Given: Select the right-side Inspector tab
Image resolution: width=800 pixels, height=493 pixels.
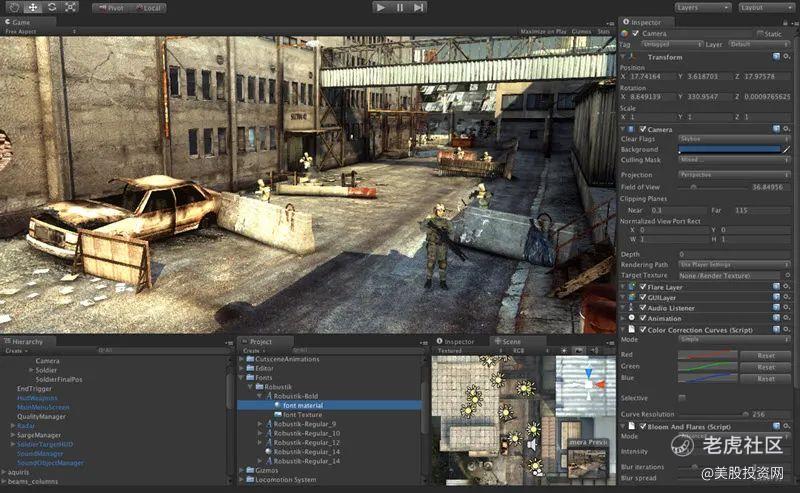Looking at the screenshot, I should point(646,22).
